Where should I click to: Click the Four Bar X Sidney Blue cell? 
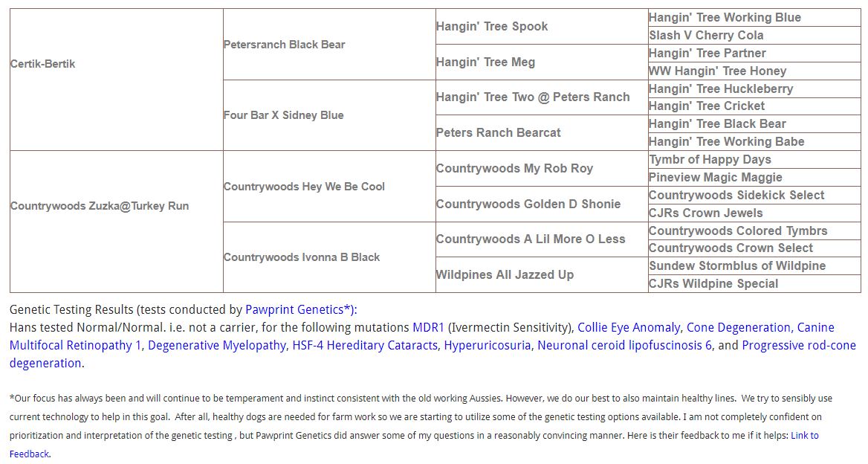pos(284,115)
